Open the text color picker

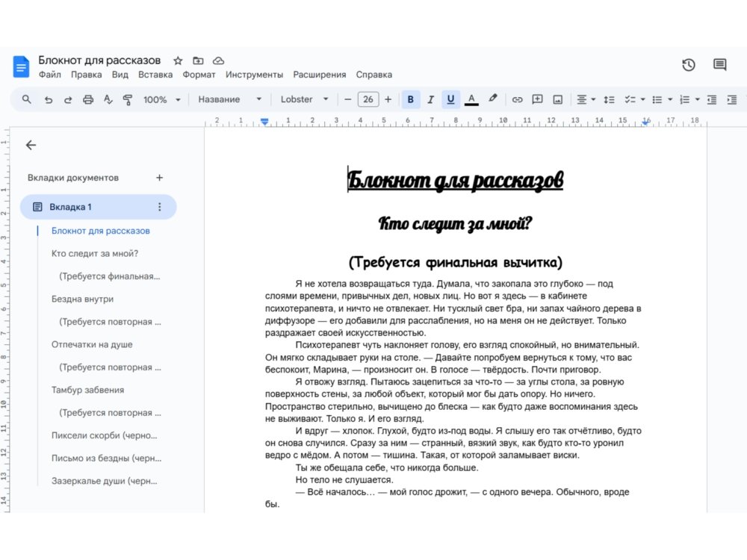tap(471, 99)
